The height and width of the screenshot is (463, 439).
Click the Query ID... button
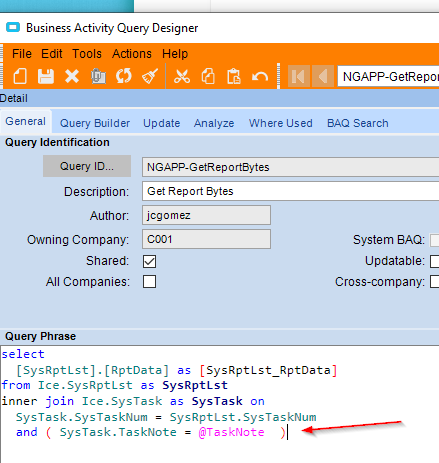(87, 166)
